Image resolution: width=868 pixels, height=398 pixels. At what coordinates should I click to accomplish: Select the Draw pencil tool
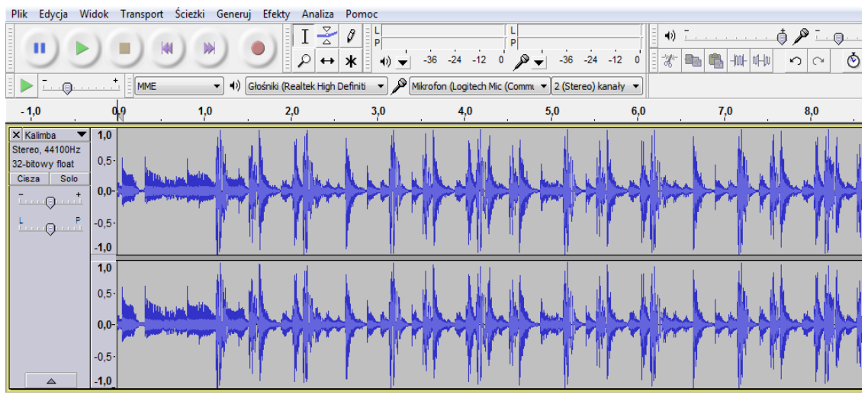(350, 36)
